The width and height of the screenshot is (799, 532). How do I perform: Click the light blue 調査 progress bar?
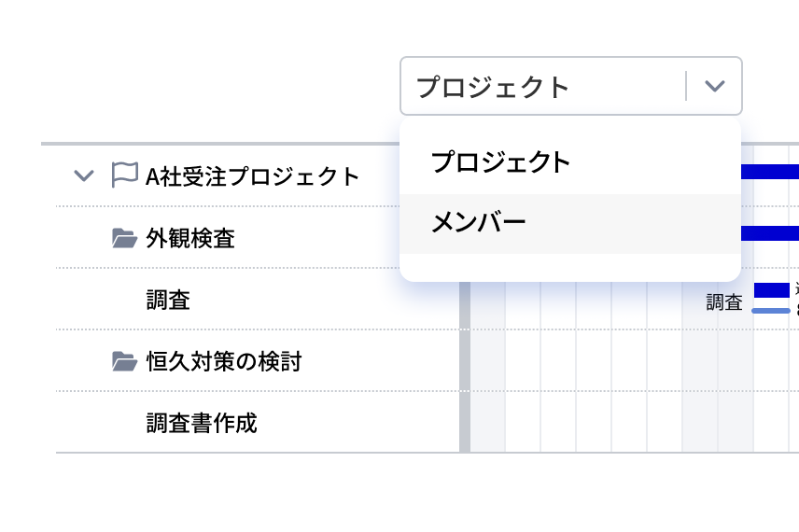click(771, 310)
